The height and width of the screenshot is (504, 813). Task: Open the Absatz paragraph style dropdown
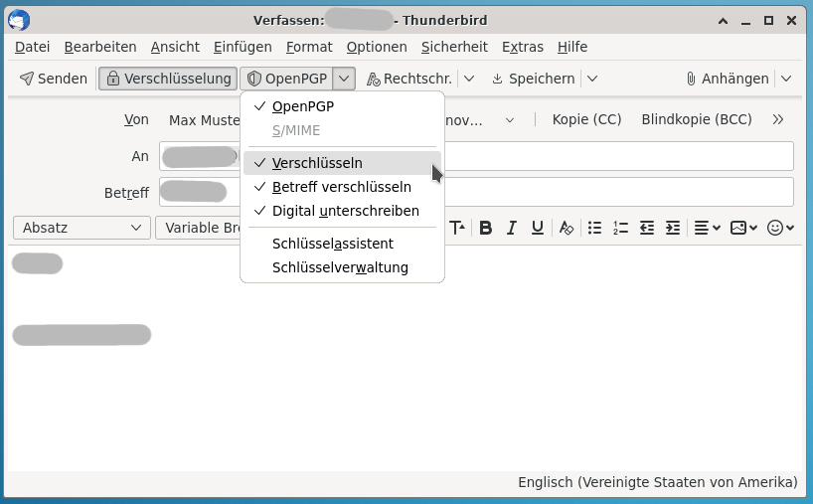pyautogui.click(x=81, y=228)
